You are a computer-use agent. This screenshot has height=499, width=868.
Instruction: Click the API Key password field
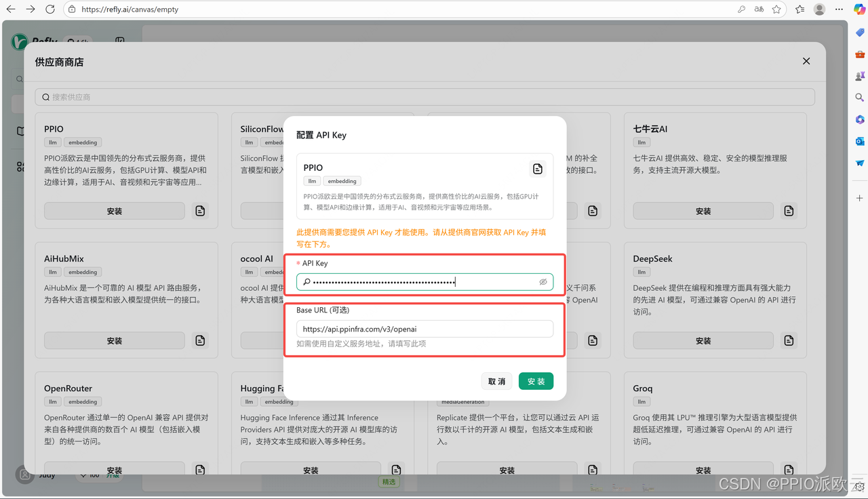tap(425, 281)
